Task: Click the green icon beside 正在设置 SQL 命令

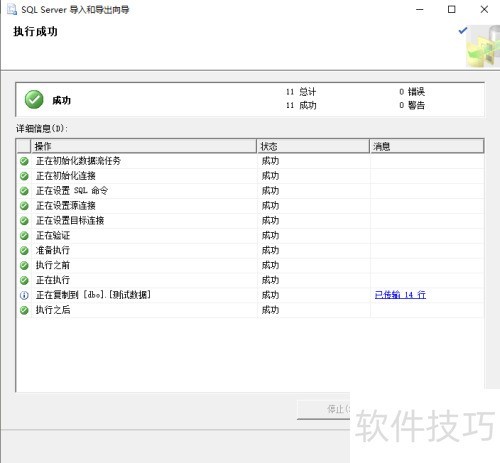Action: [x=24, y=191]
